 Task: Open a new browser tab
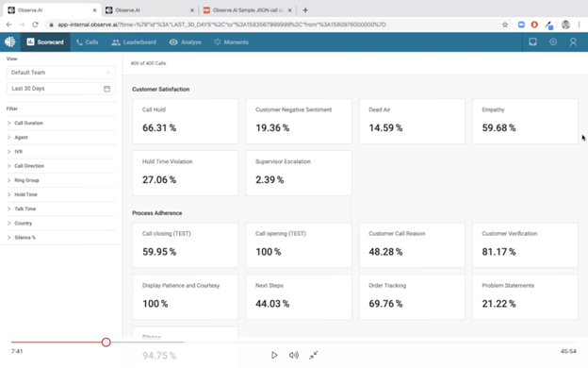pos(305,10)
